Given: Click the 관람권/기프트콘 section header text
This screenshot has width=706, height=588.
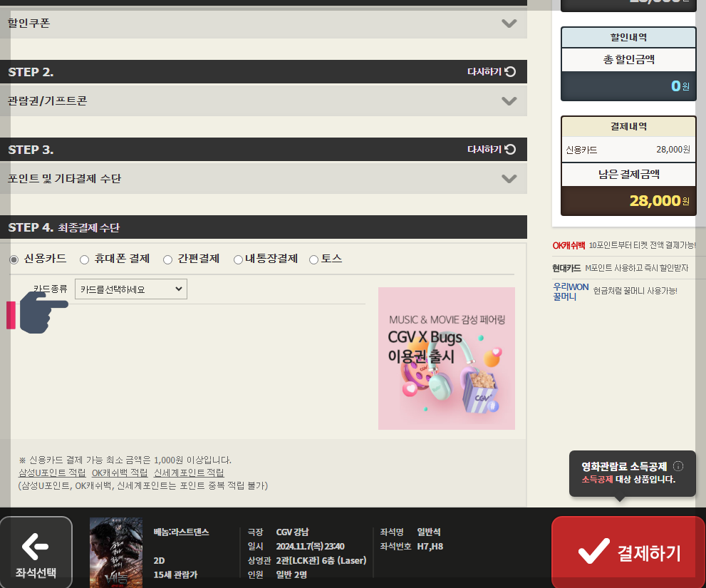Looking at the screenshot, I should point(47,101).
